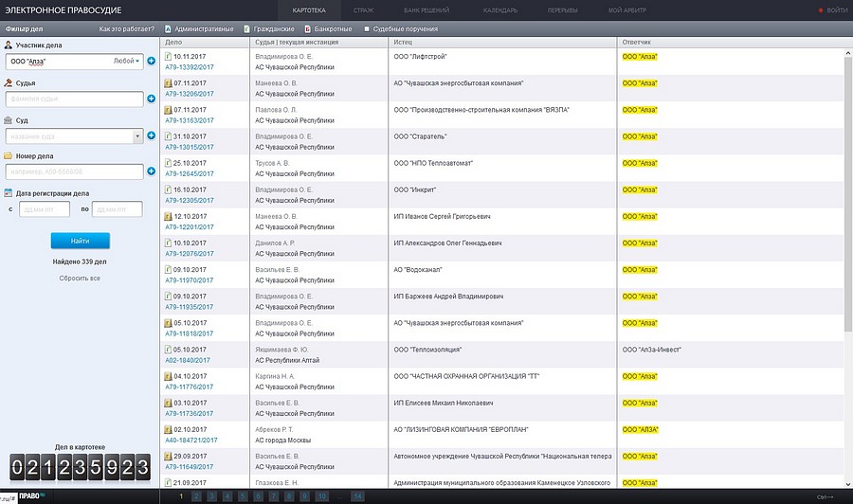Toggle the Банкротные case filter
853x504 pixels.
[x=329, y=28]
